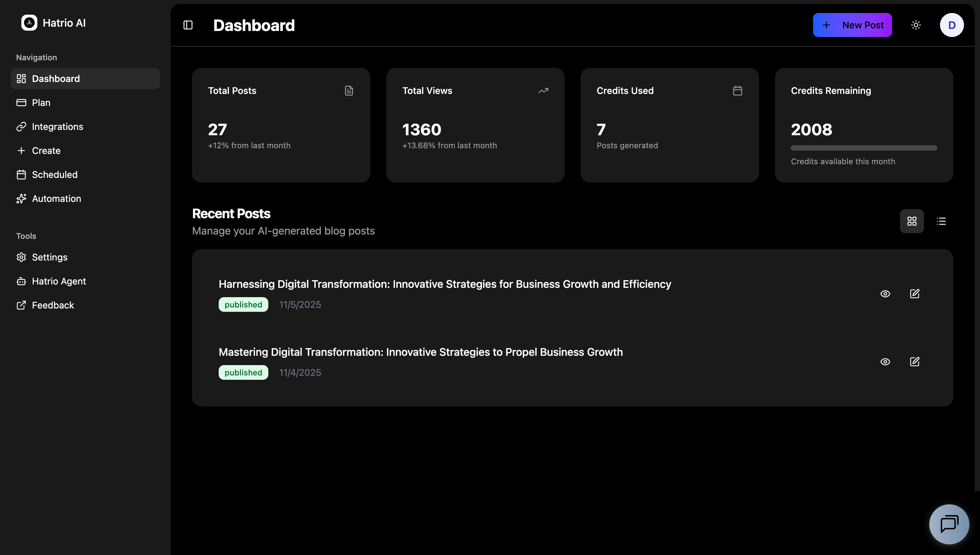The width and height of the screenshot is (980, 555).
Task: Click the Hatrio AI logo
Action: pos(53,23)
